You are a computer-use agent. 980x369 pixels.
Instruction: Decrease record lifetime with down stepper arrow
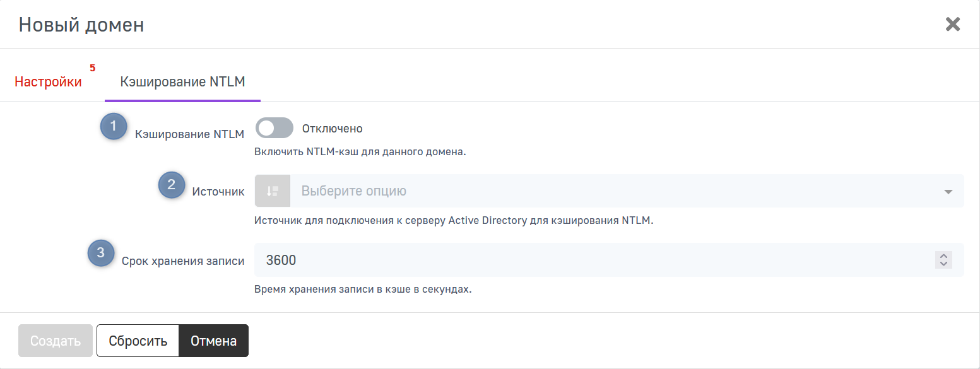point(943,264)
